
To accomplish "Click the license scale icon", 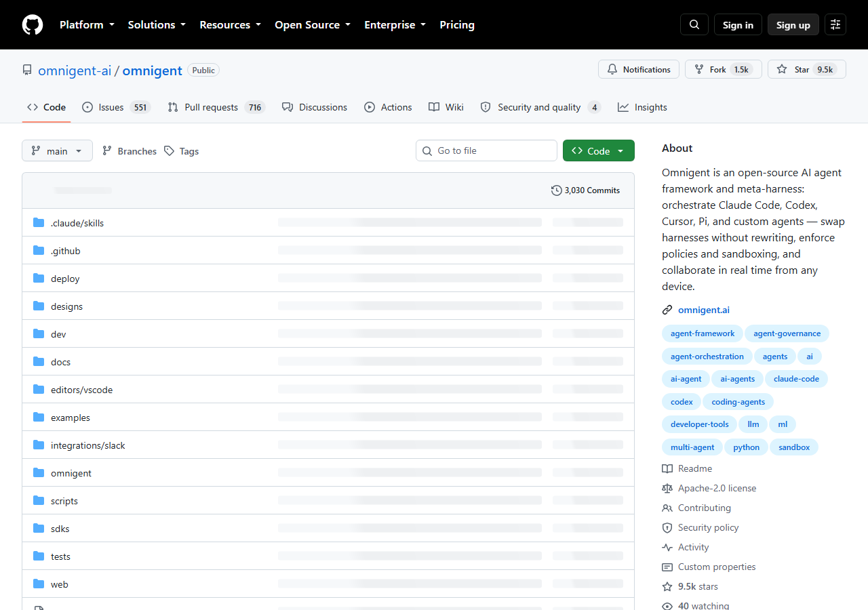I will click(x=667, y=488).
